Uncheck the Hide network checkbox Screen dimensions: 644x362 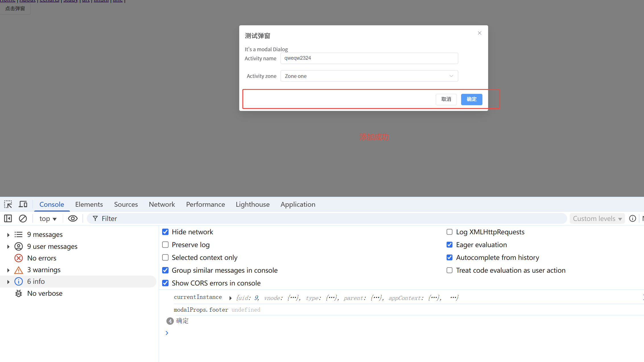tap(165, 232)
